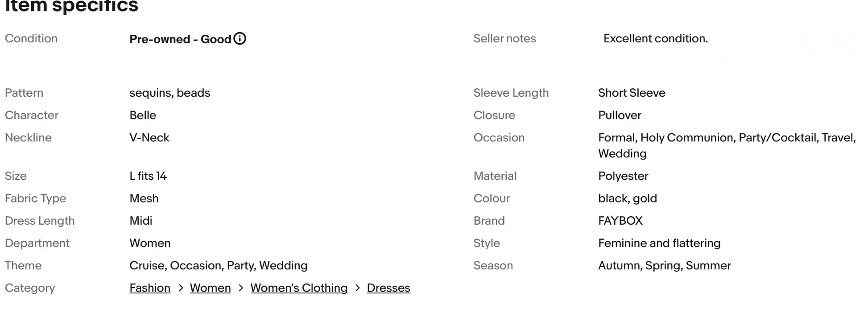Click the Feminine and flattering style value
Viewport: 868px width, 313px height.
[659, 243]
